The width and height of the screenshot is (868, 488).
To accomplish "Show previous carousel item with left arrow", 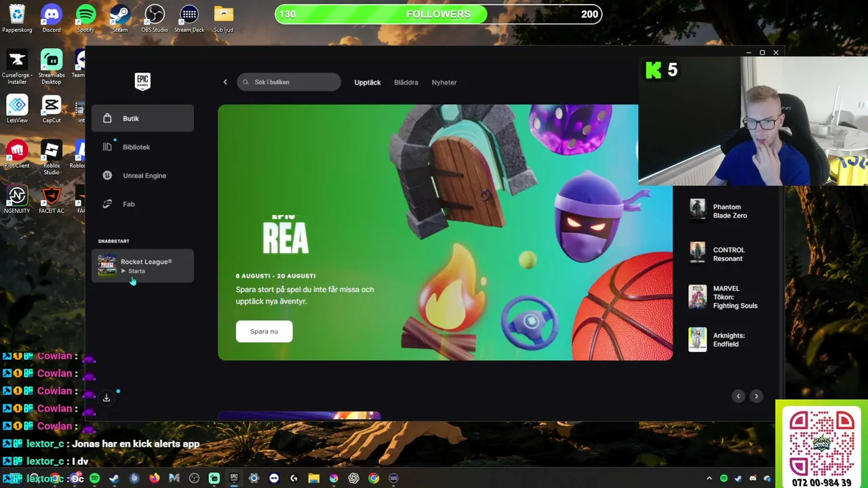I will point(738,396).
